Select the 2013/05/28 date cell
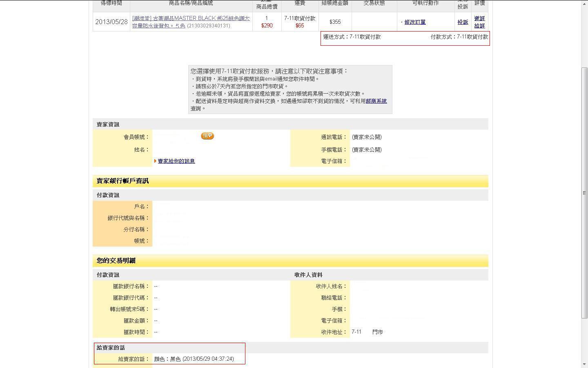Viewport: 588px width, 368px height. point(111,22)
